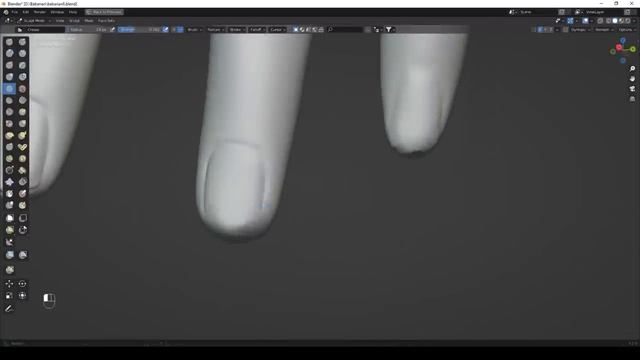640x360 pixels.
Task: Select the Scrape brush tool
Action: [x=9, y=112]
